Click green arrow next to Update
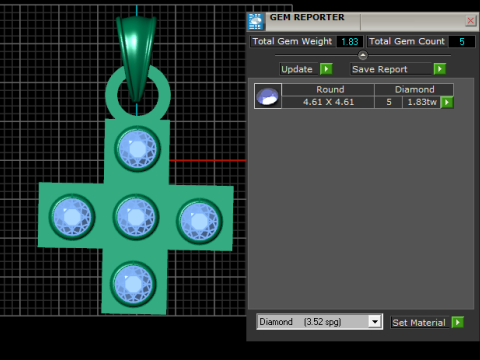Image resolution: width=480 pixels, height=360 pixels. (x=326, y=69)
